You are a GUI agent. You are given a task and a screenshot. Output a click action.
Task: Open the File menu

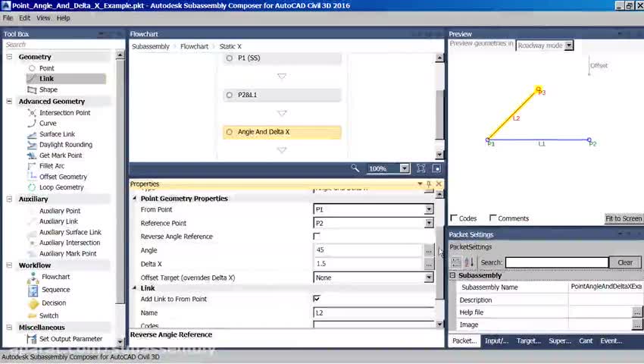[8, 18]
